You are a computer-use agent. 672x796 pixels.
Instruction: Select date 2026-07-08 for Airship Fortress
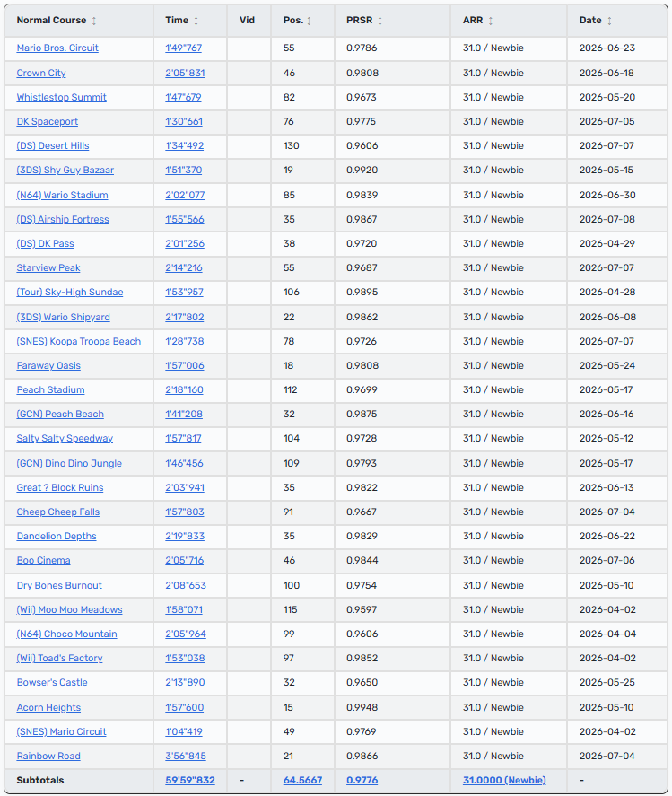coord(607,220)
